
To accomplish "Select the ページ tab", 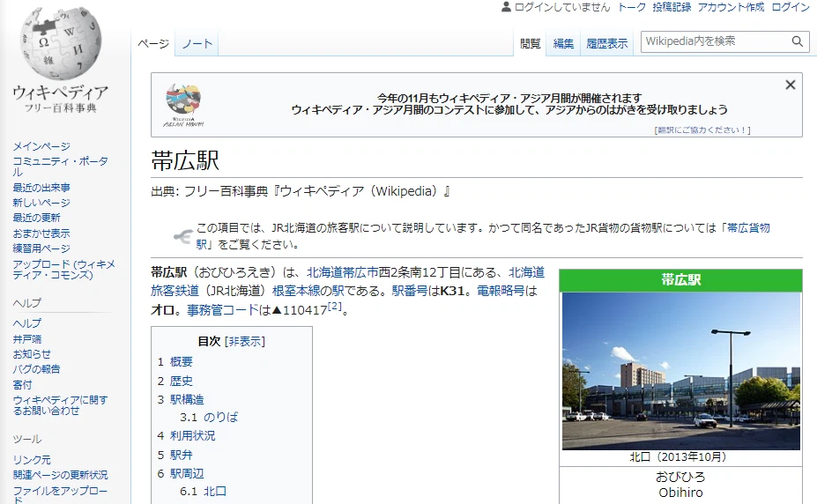I will (x=153, y=44).
